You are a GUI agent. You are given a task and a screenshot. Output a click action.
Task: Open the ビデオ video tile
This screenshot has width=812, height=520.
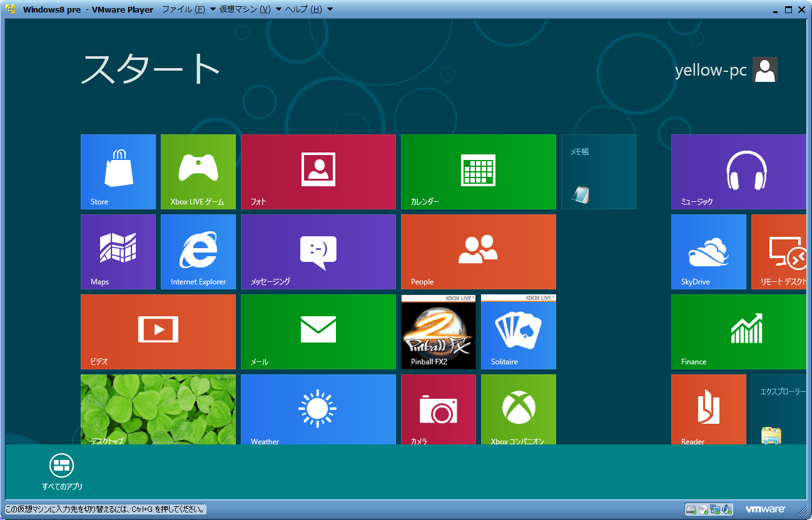[x=158, y=332]
